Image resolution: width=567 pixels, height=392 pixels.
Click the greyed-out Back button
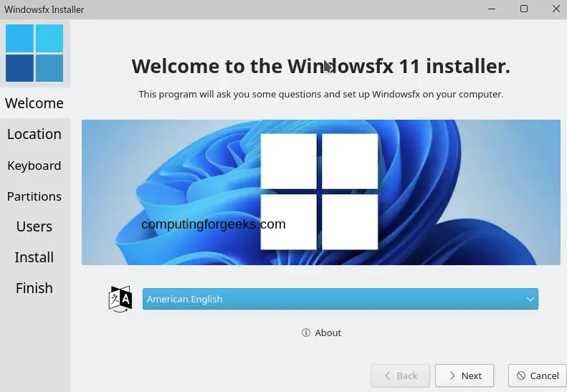[400, 376]
